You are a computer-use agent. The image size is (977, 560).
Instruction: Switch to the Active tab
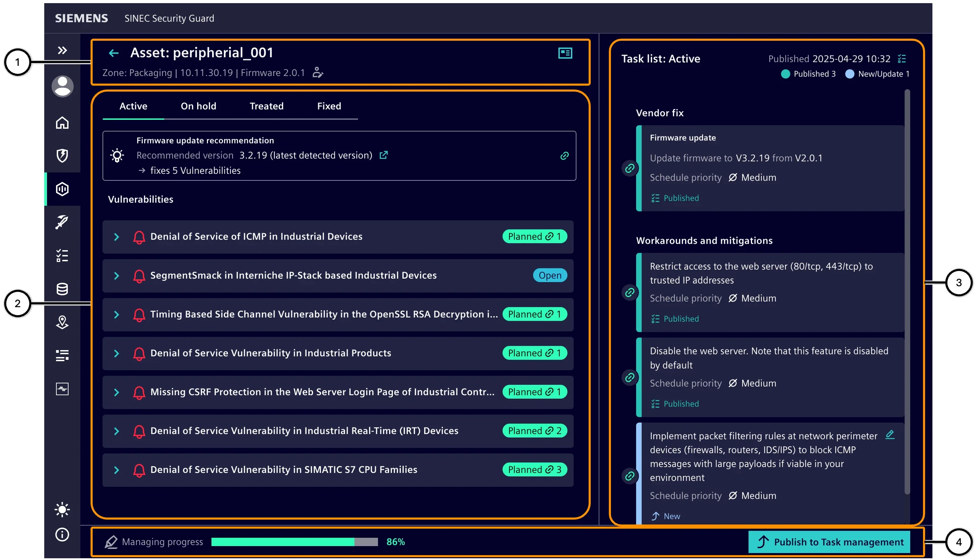click(133, 106)
